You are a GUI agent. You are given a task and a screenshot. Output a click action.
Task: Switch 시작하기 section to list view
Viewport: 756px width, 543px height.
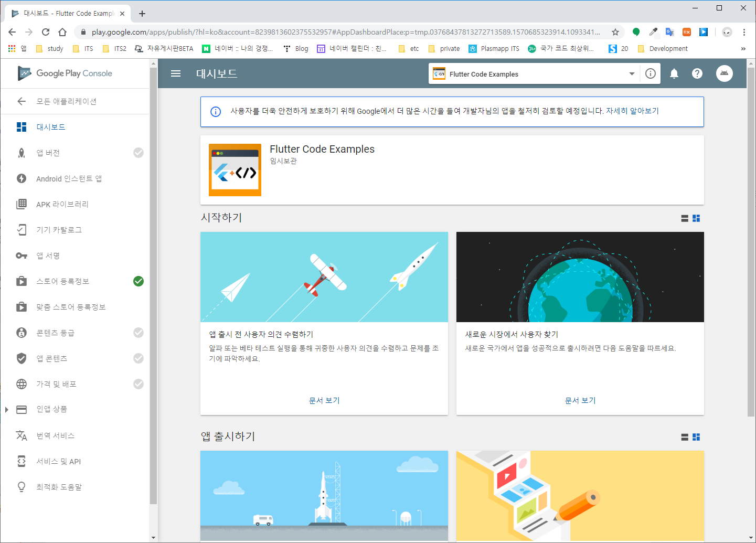coord(685,218)
